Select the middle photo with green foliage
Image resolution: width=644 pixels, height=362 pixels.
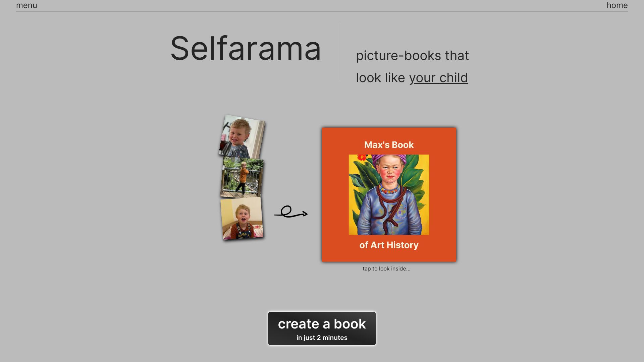(242, 177)
